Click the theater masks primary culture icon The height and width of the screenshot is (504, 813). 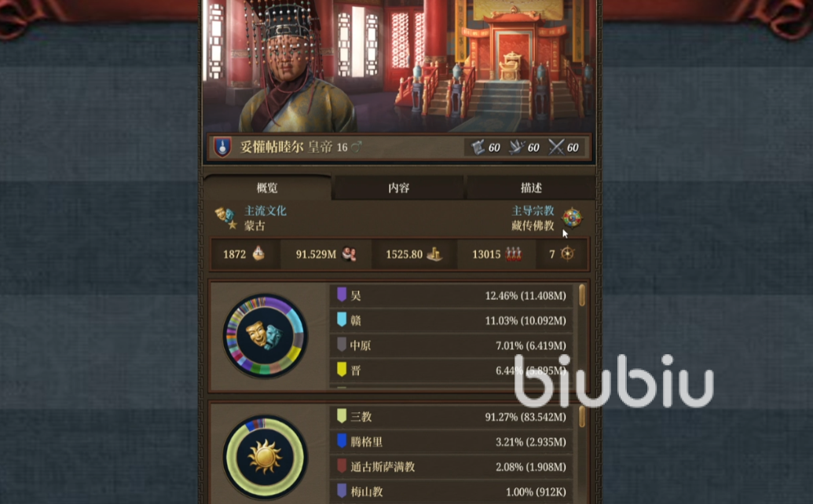pyautogui.click(x=225, y=217)
